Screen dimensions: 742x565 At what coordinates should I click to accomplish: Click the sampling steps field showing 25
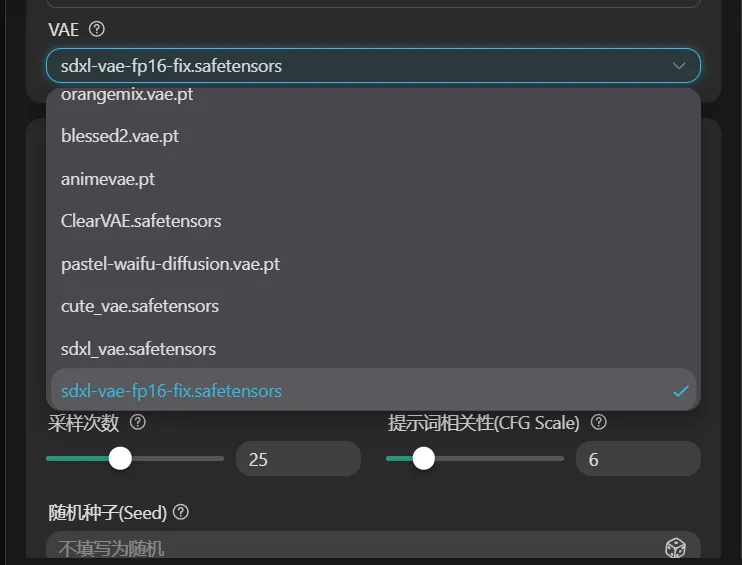click(297, 459)
